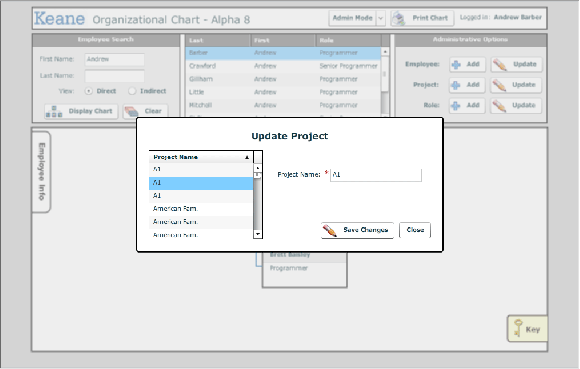
Task: Select the Gillham Andrew employee row
Action: (x=283, y=79)
